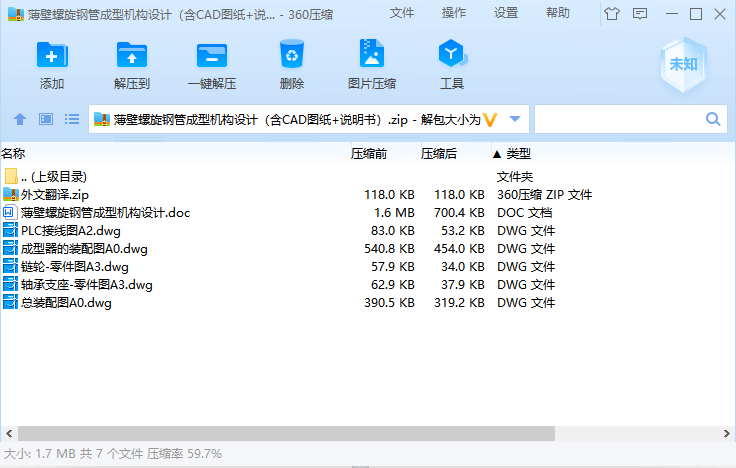Viewport: 736px width, 468px height.
Task: Click the 文件夹 type cell
Action: 515,177
